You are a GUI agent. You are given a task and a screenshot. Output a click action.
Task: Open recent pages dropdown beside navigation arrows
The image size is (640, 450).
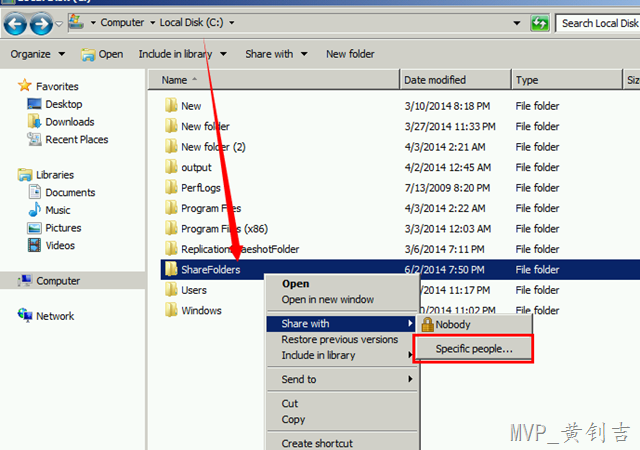click(59, 24)
